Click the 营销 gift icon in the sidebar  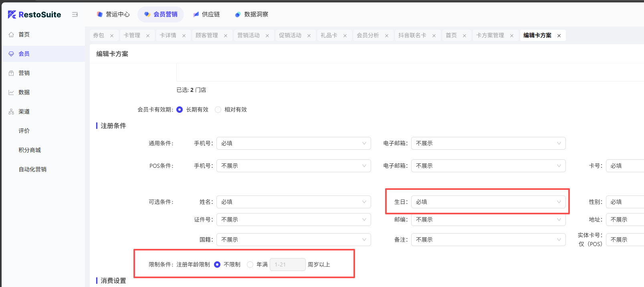[x=11, y=73]
